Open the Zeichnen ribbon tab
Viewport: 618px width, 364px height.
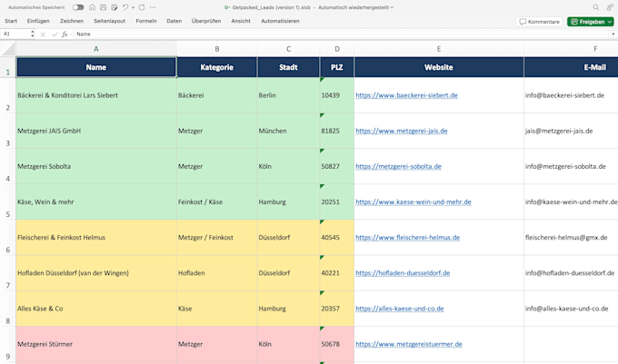72,21
